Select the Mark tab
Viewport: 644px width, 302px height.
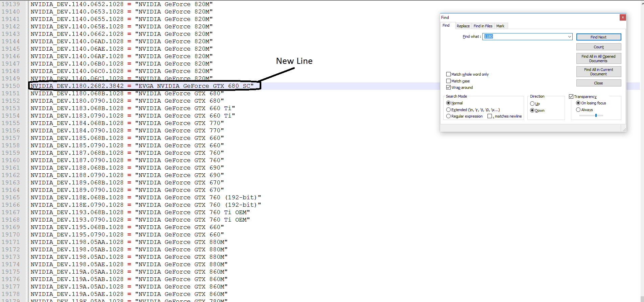point(500,26)
